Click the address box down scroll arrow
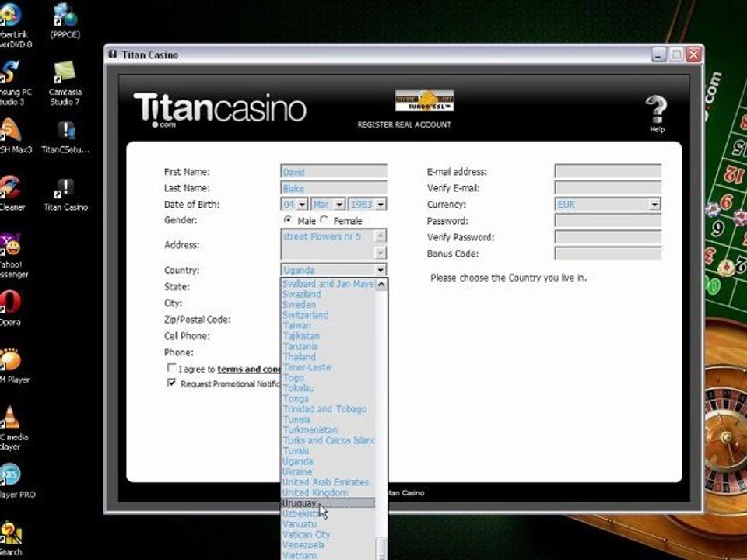The width and height of the screenshot is (747, 560). (381, 253)
